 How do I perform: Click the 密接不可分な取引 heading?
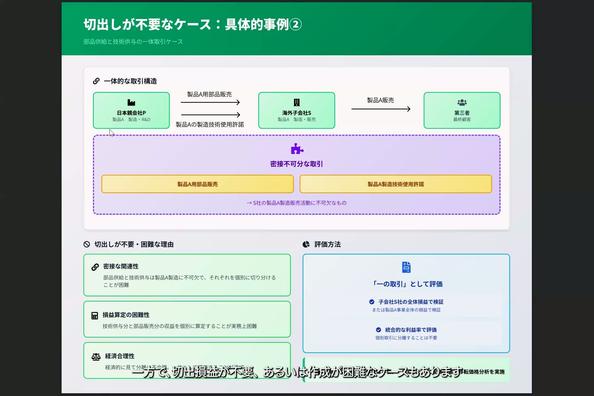297,164
